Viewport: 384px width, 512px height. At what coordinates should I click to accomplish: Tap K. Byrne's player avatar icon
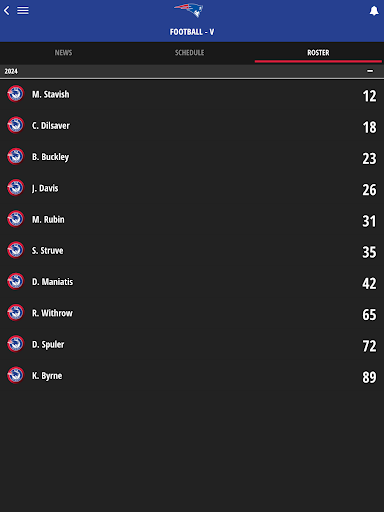[16, 375]
